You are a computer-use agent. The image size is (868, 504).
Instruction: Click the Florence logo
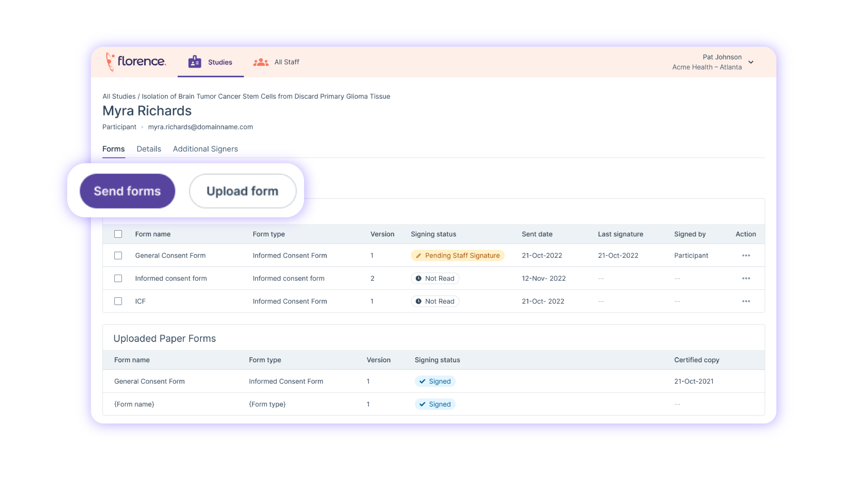pyautogui.click(x=136, y=62)
